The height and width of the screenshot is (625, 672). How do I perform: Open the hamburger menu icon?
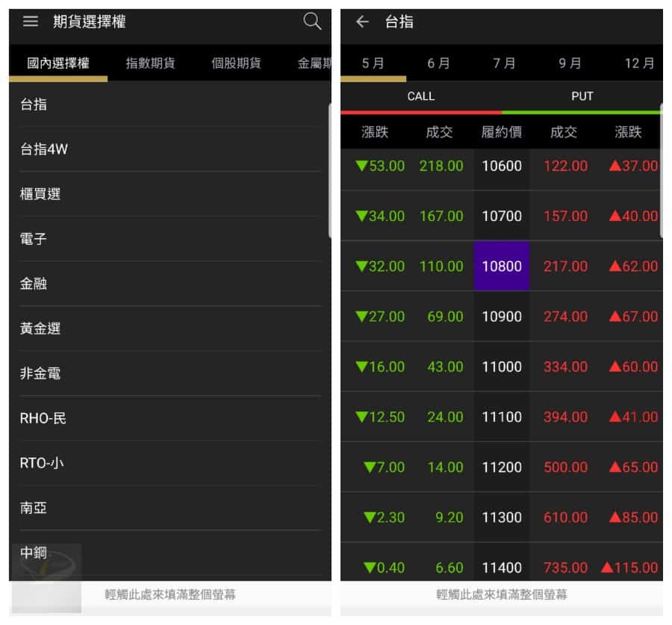tap(30, 22)
